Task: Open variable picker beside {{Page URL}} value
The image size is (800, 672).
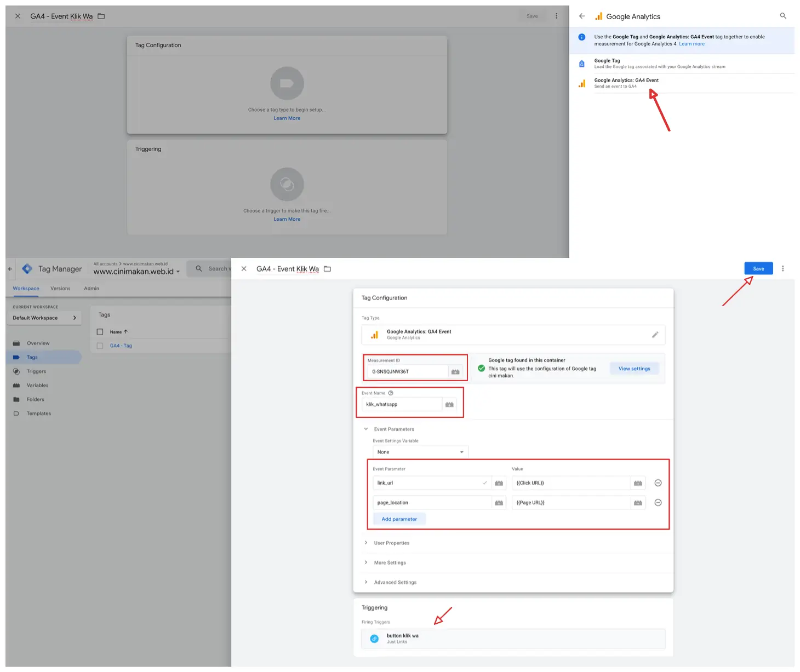Action: click(638, 503)
